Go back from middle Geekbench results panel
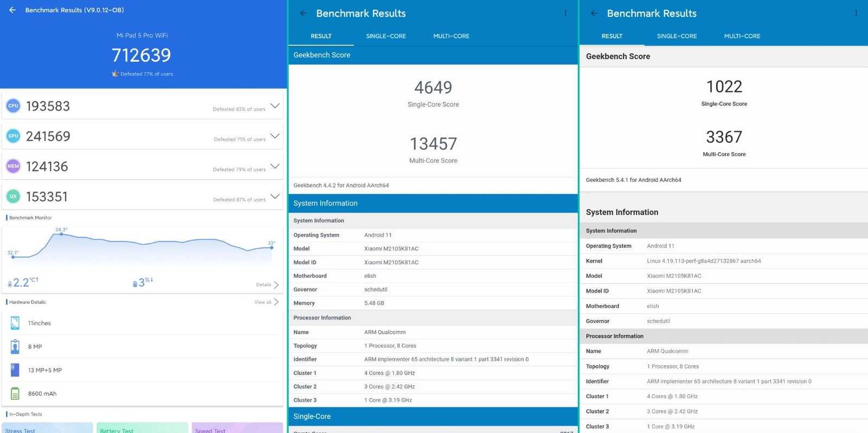 (303, 14)
